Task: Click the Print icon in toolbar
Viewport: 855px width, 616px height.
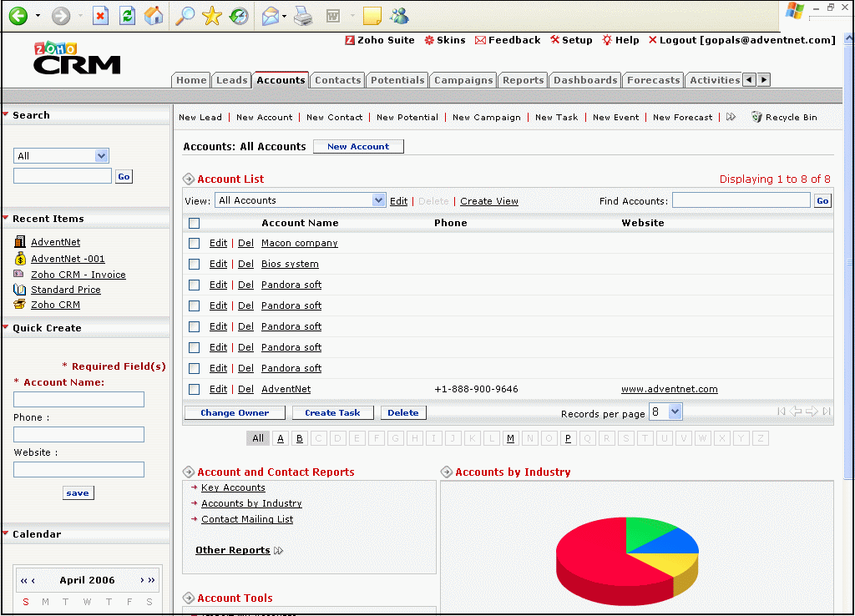Action: [x=303, y=17]
